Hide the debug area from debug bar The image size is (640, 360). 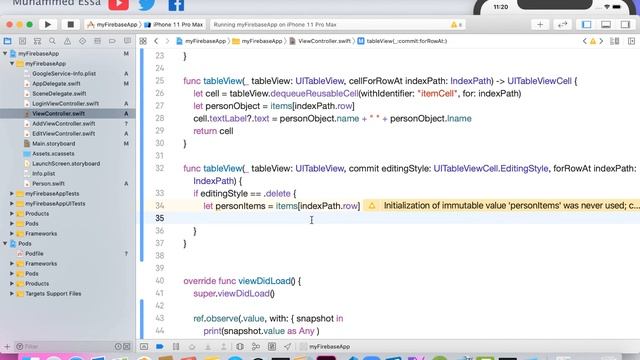[144, 347]
